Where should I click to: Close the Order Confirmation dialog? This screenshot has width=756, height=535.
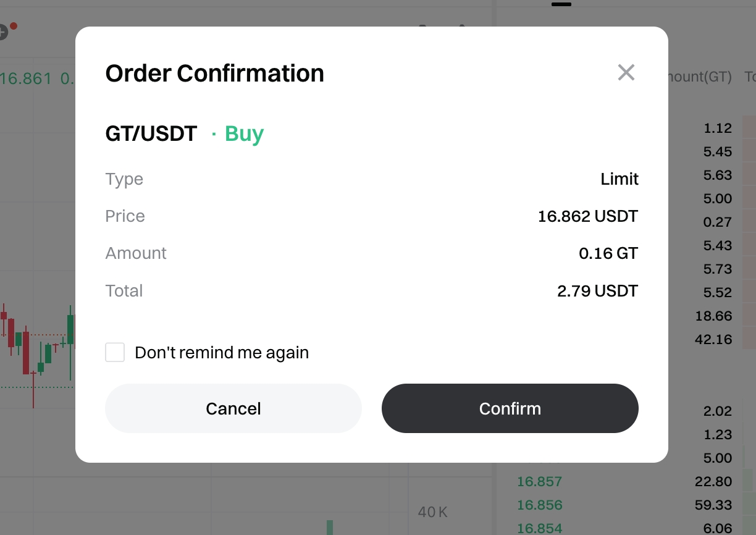[626, 73]
